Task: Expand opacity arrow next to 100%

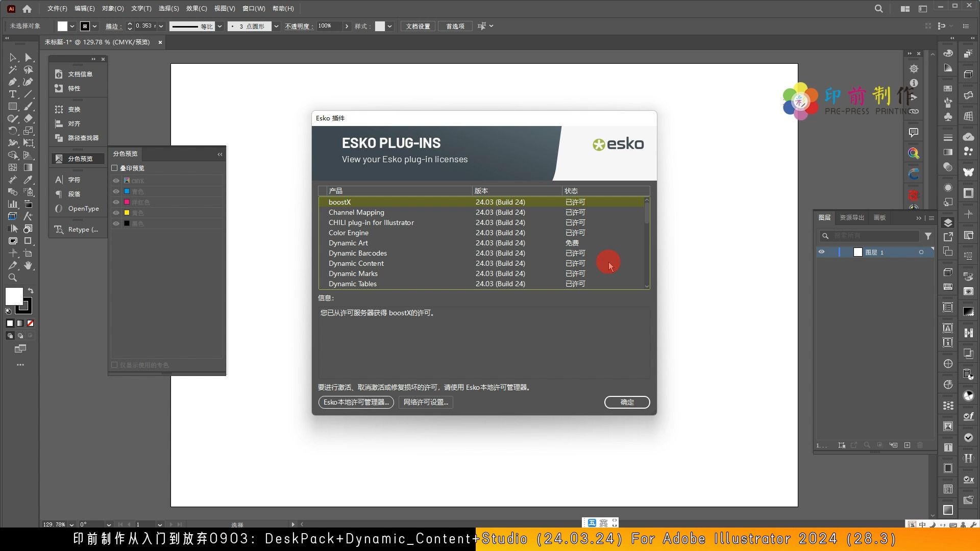Action: [347, 26]
